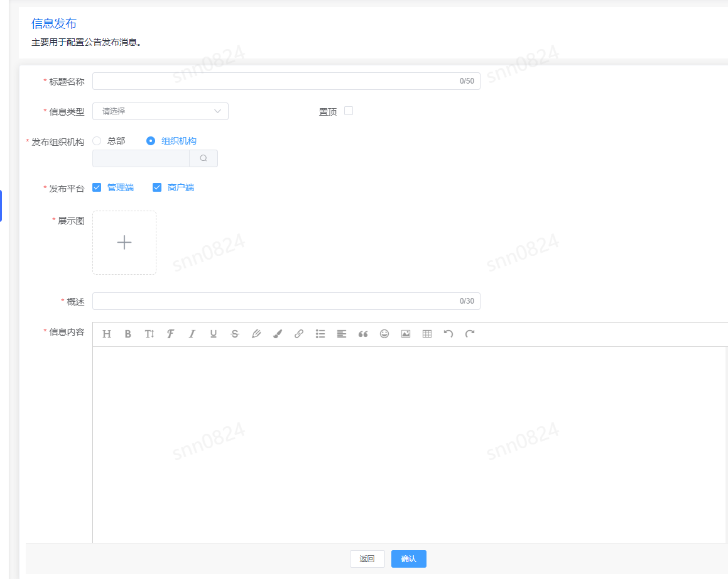Insert an image into the content
Screen dimensions: 728x579
coord(406,334)
